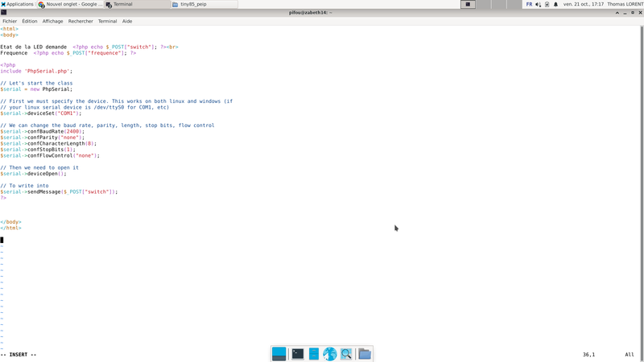The height and width of the screenshot is (362, 644).
Task: Open the file manager cabinet dock icon
Action: click(314, 354)
